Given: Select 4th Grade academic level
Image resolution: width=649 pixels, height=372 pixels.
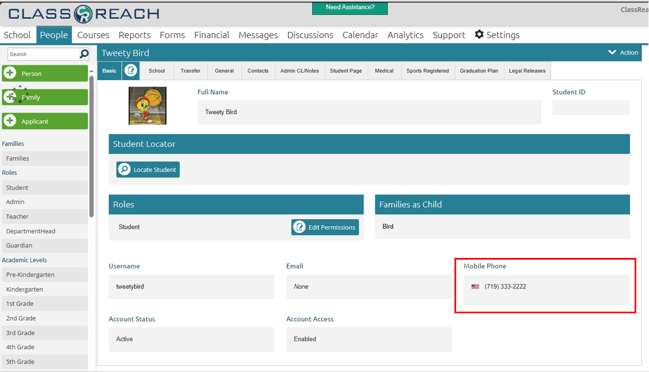Looking at the screenshot, I should pos(45,347).
